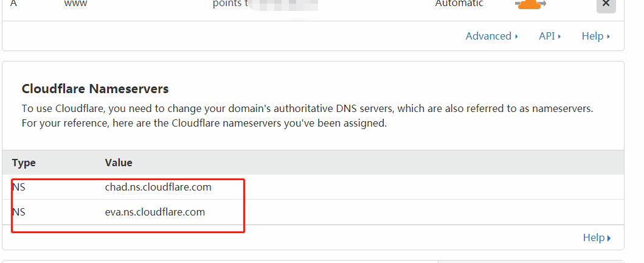Open the API link
Viewport: 644px width, 263px height.
[549, 36]
